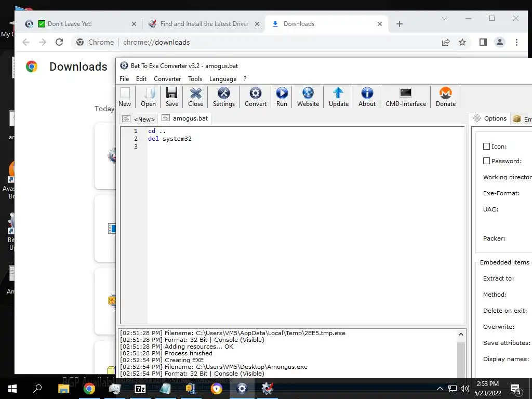Bookmark this page with the star icon
This screenshot has width=532, height=399.
(x=462, y=42)
